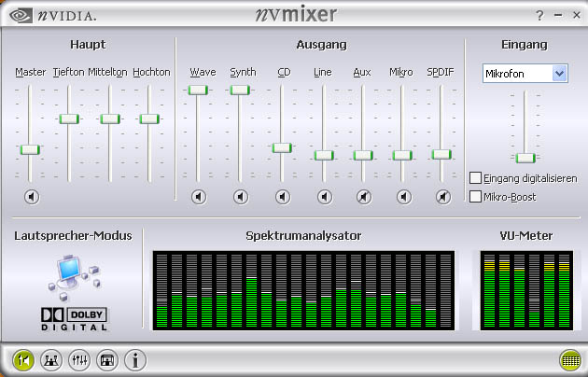Mute the CD output channel
Screen dimensions: 588x377
click(283, 197)
